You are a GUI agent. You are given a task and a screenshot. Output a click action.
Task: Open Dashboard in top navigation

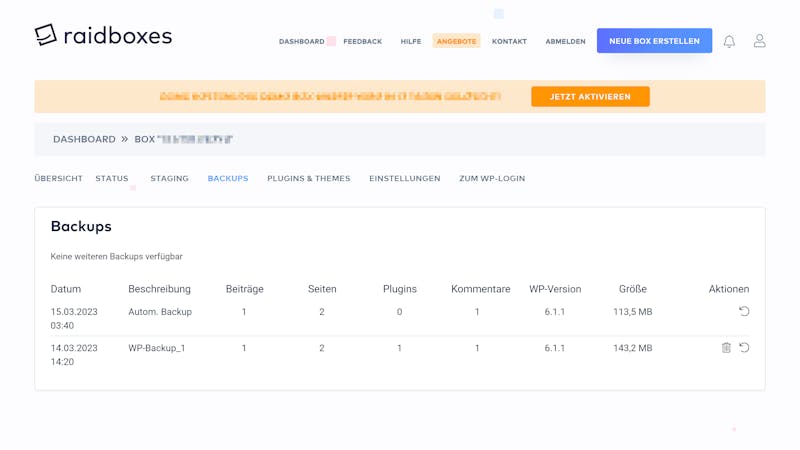click(302, 41)
